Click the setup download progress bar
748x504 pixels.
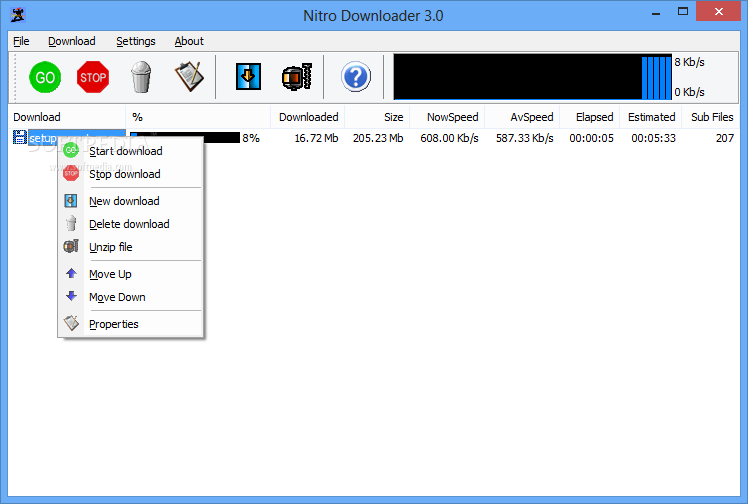click(185, 138)
